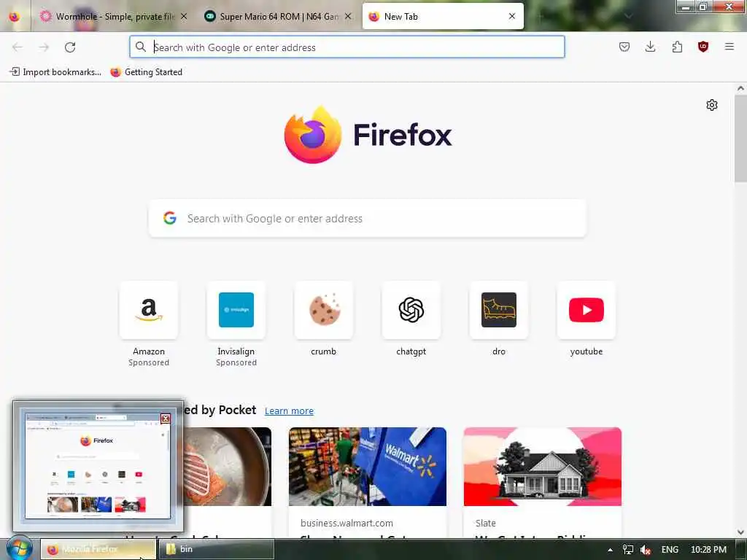Close the New Tab tab
Viewport: 747px width, 560px height.
click(x=512, y=16)
